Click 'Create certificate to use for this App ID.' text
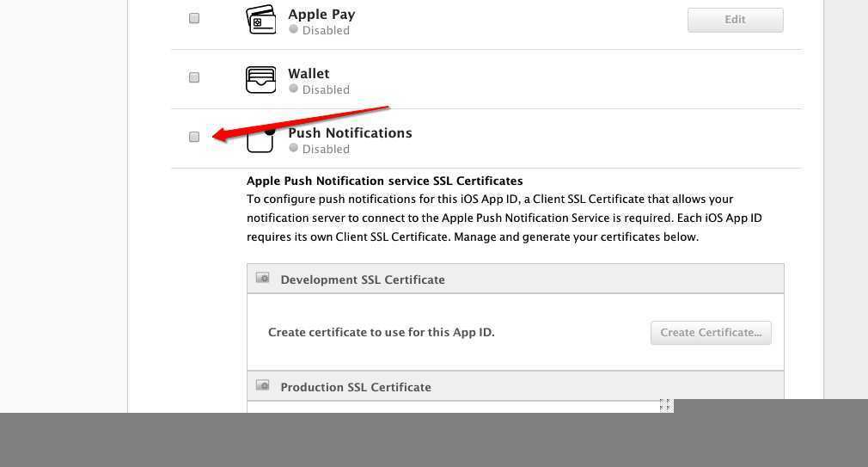This screenshot has width=868, height=467. 382,332
